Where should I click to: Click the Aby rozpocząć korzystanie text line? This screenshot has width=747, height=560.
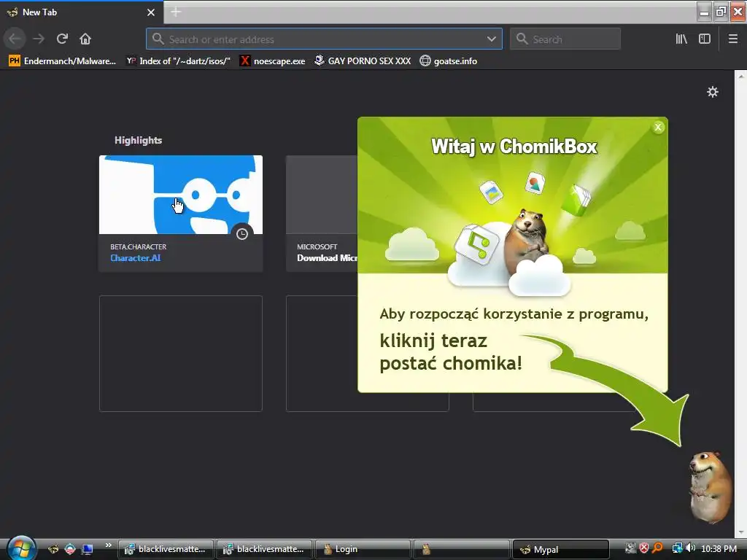point(514,314)
